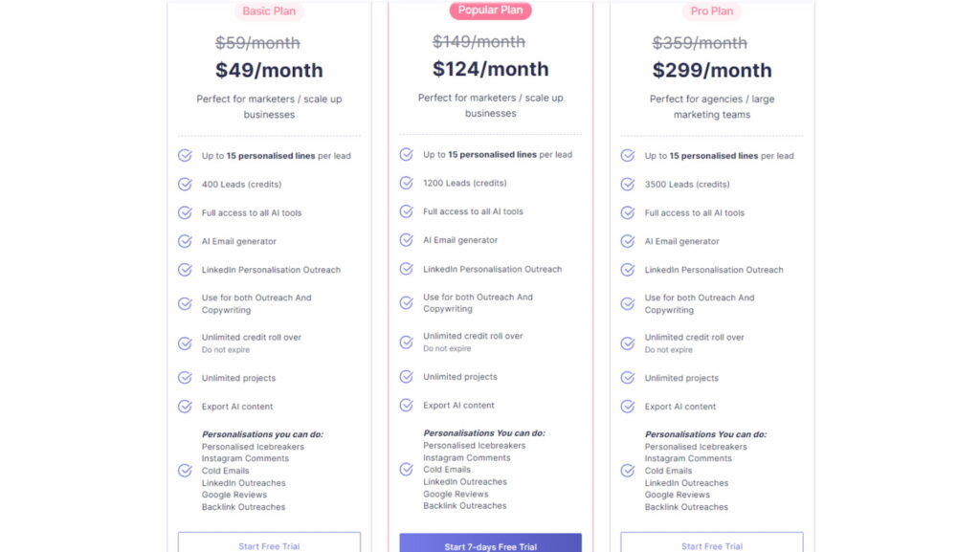Click the checkmark icon beside Basic "400 Leads (credits)"

(x=185, y=185)
